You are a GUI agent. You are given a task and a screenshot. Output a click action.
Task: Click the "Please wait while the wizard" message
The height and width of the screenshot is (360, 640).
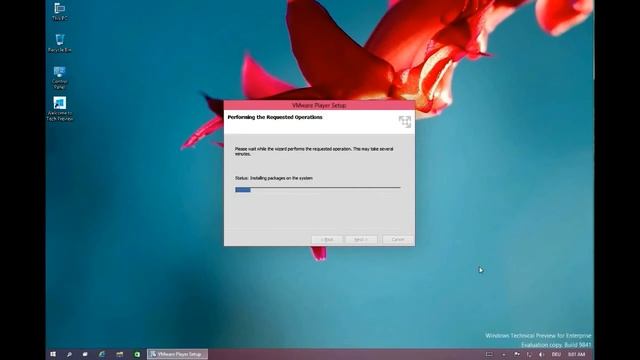(x=314, y=151)
